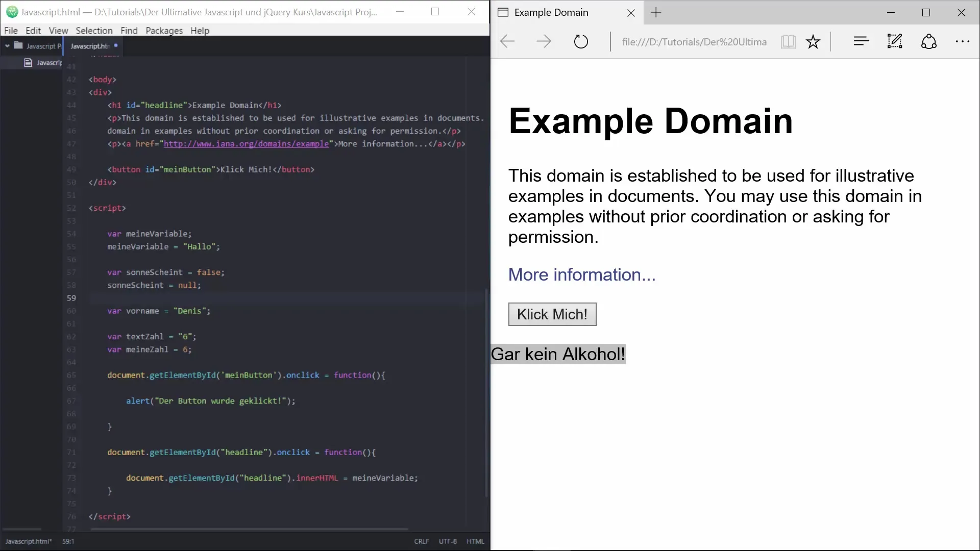This screenshot has height=551, width=980.
Task: Click line number 65 in gutter
Action: coord(71,375)
